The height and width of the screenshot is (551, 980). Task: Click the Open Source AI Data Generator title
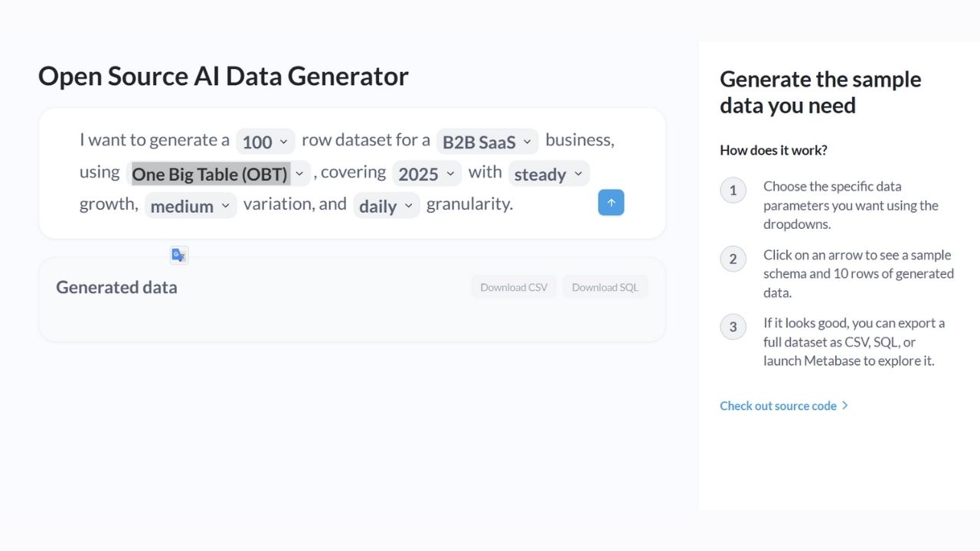223,77
